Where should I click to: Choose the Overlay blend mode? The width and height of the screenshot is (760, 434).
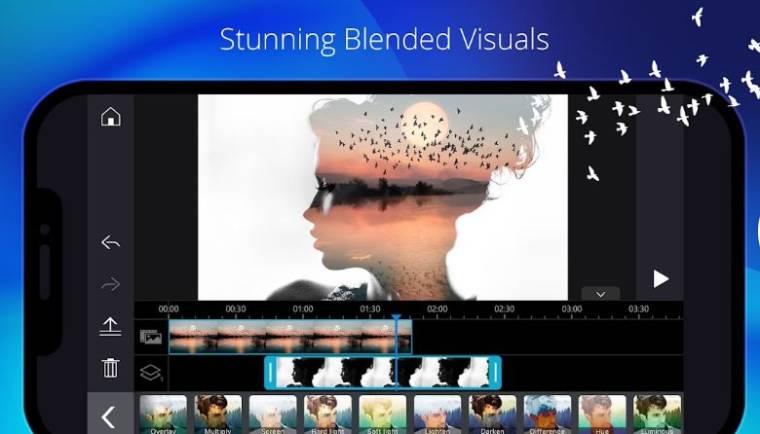[163, 414]
